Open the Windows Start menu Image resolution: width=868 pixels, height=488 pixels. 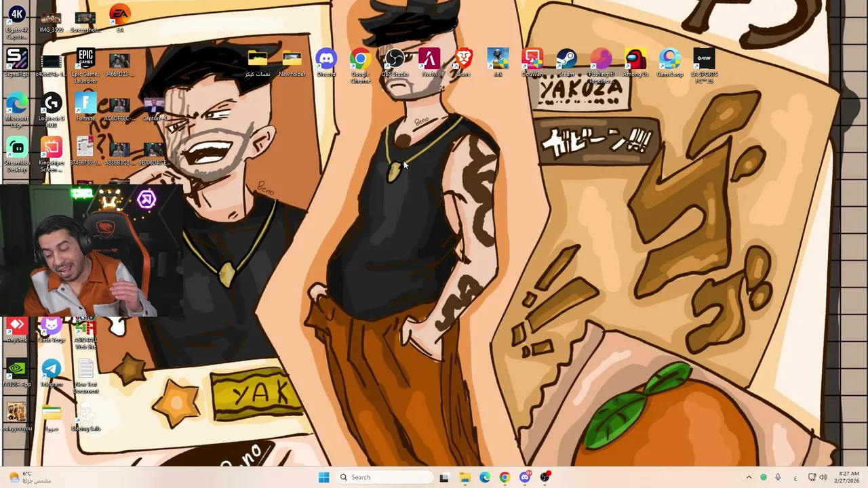click(323, 477)
